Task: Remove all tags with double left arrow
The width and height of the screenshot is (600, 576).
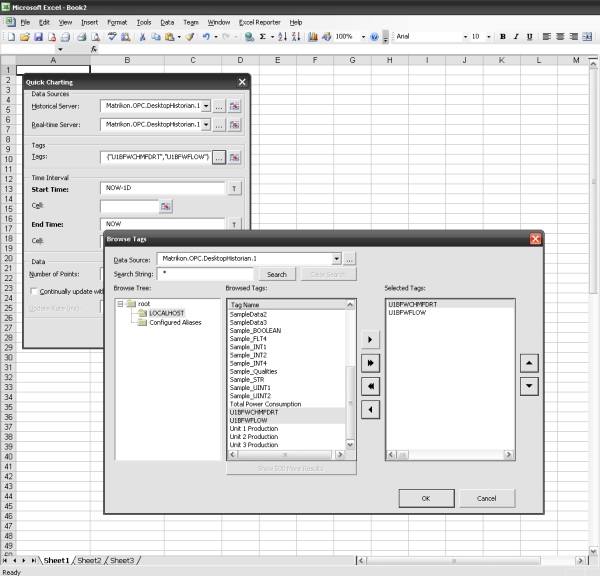Action: (x=370, y=386)
